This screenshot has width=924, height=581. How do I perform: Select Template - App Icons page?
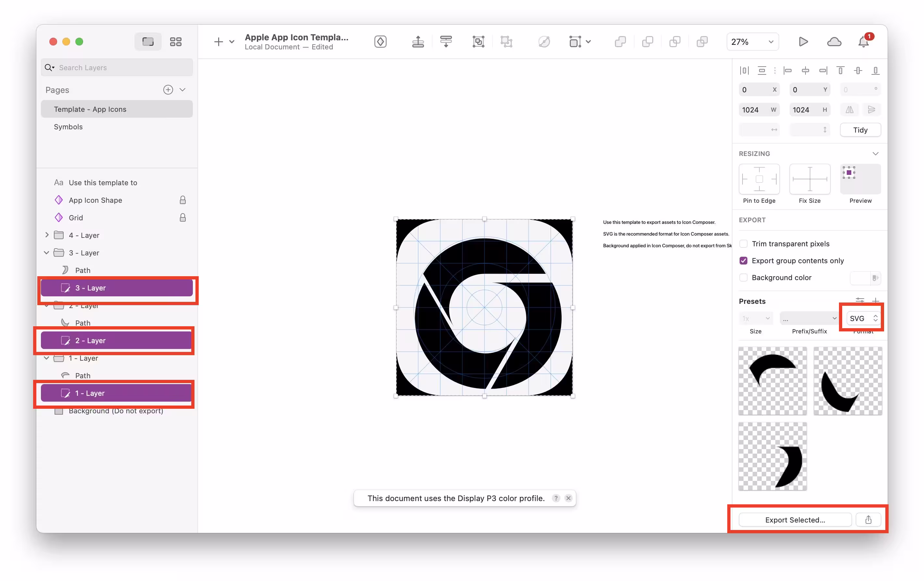coord(90,109)
